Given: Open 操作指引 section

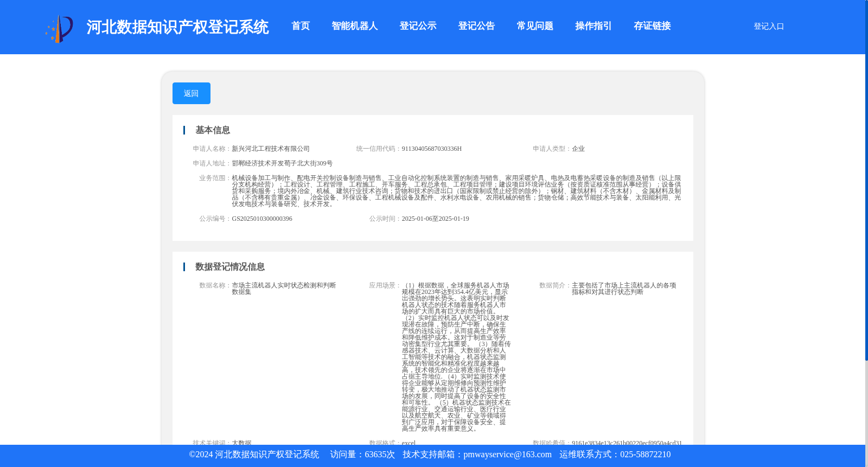Looking at the screenshot, I should coord(593,26).
